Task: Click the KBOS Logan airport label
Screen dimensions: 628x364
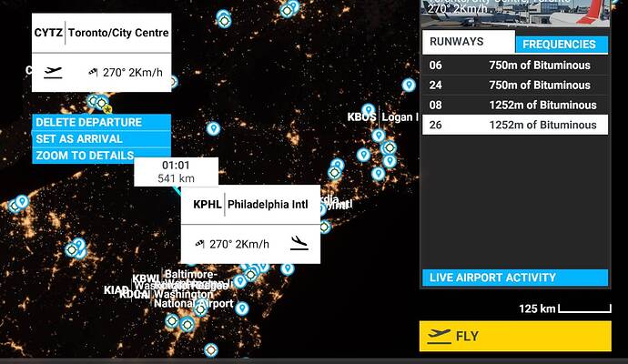Action: [382, 116]
